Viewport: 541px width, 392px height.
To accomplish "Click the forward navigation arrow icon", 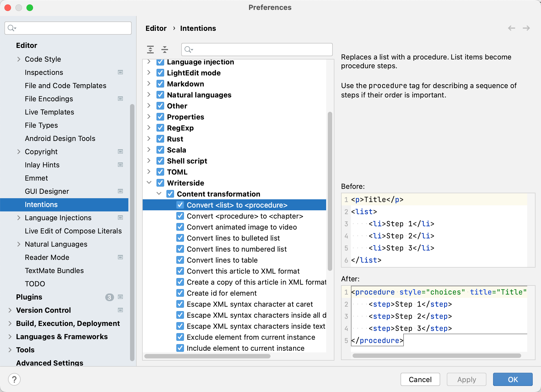I will (x=526, y=28).
